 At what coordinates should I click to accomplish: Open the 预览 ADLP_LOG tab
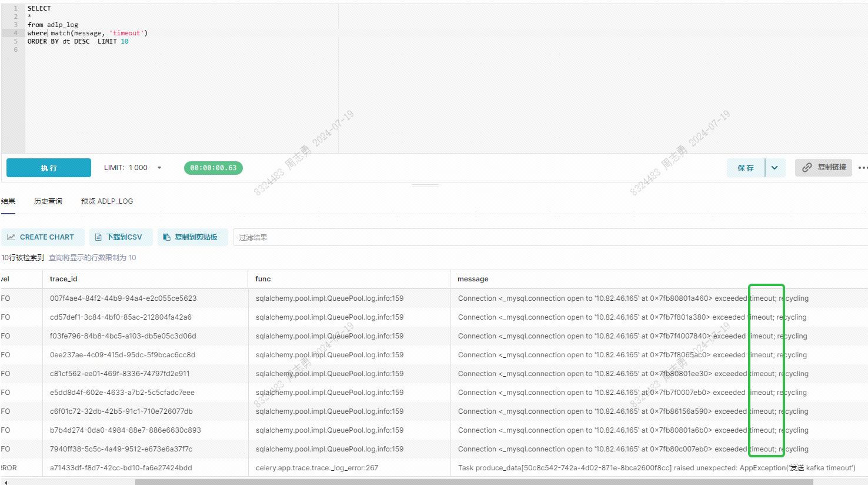coord(107,201)
